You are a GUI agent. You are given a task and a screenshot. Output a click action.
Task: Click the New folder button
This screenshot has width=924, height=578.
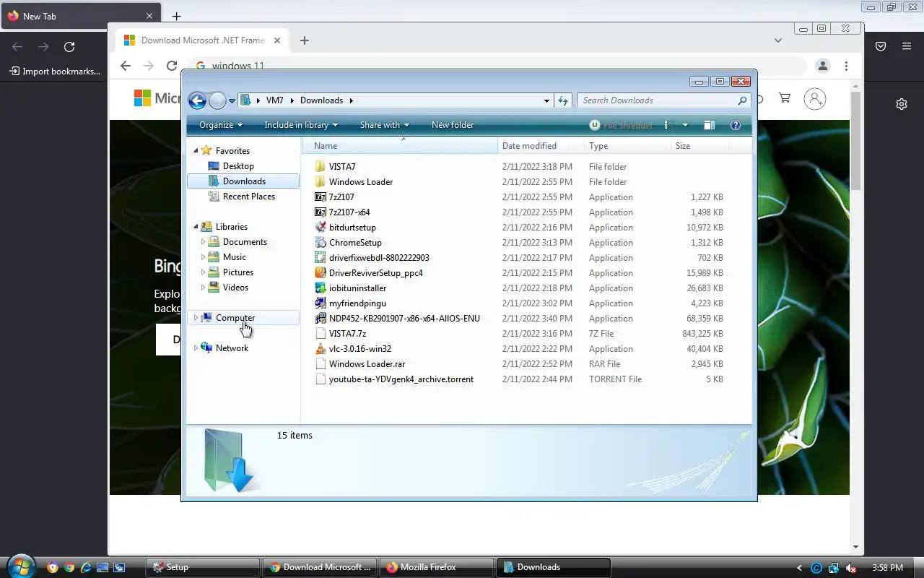tap(453, 125)
